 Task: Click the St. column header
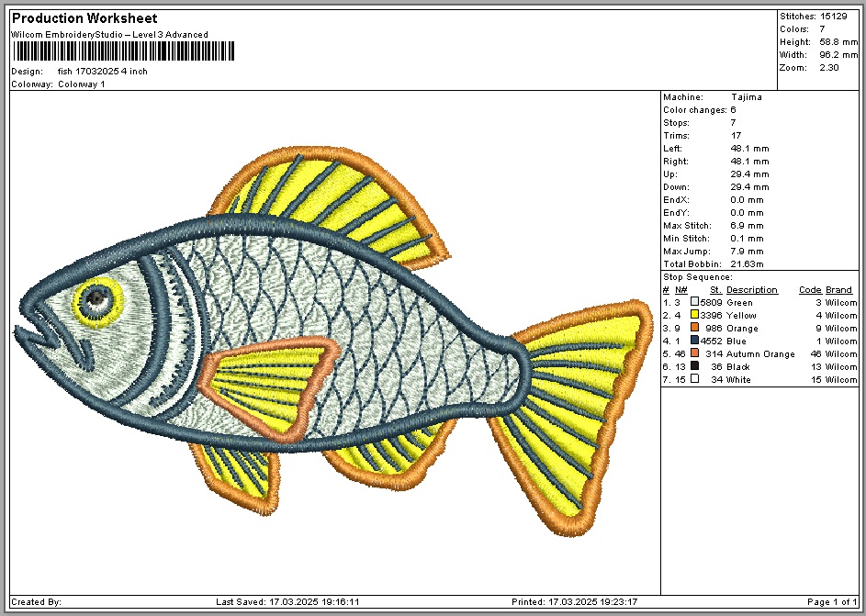[715, 290]
